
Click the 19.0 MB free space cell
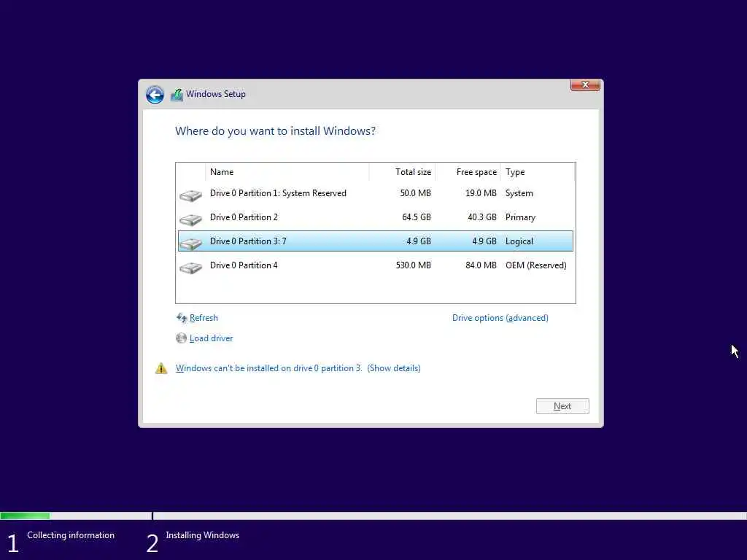(x=481, y=192)
